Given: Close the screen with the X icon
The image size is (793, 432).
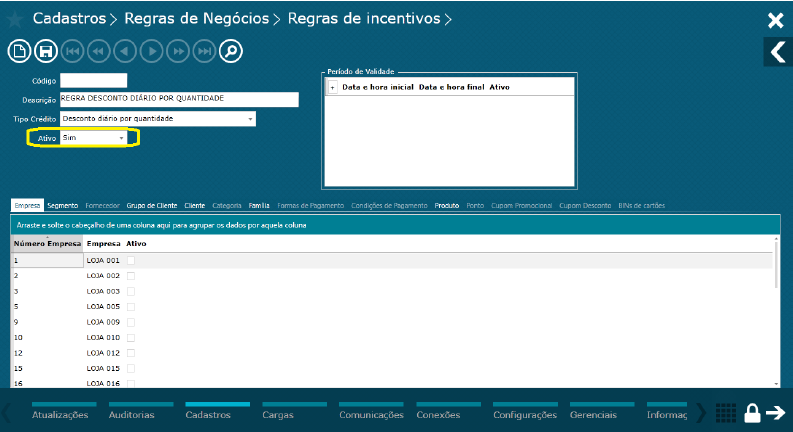Looking at the screenshot, I should (775, 20).
